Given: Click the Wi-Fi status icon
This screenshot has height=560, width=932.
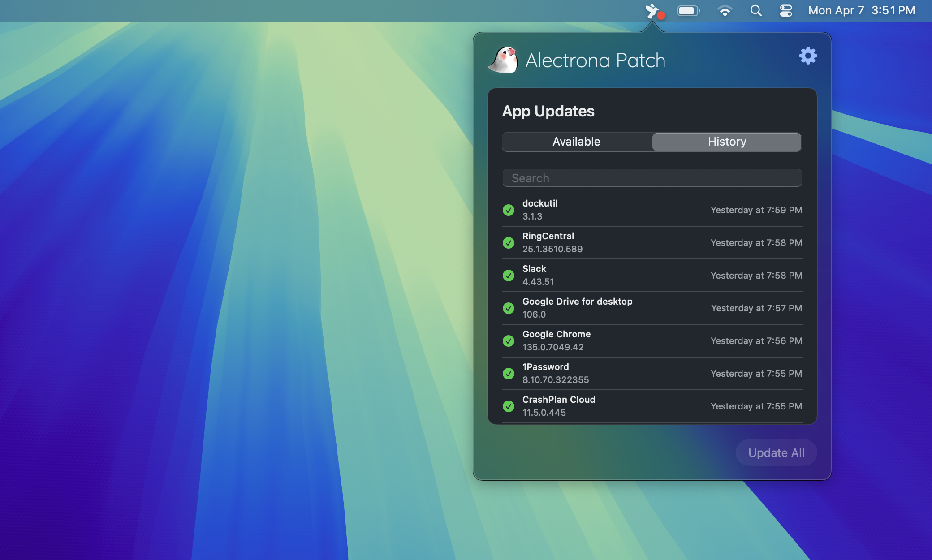Looking at the screenshot, I should tap(725, 10).
